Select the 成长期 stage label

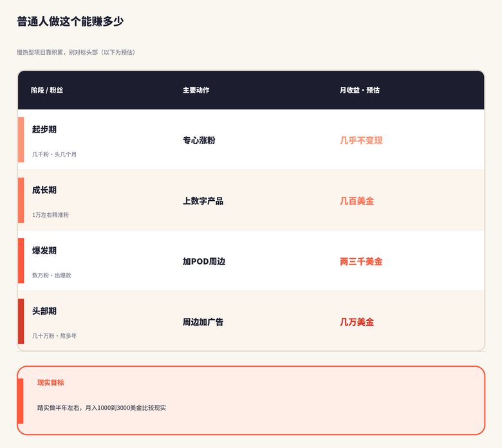pyautogui.click(x=44, y=190)
